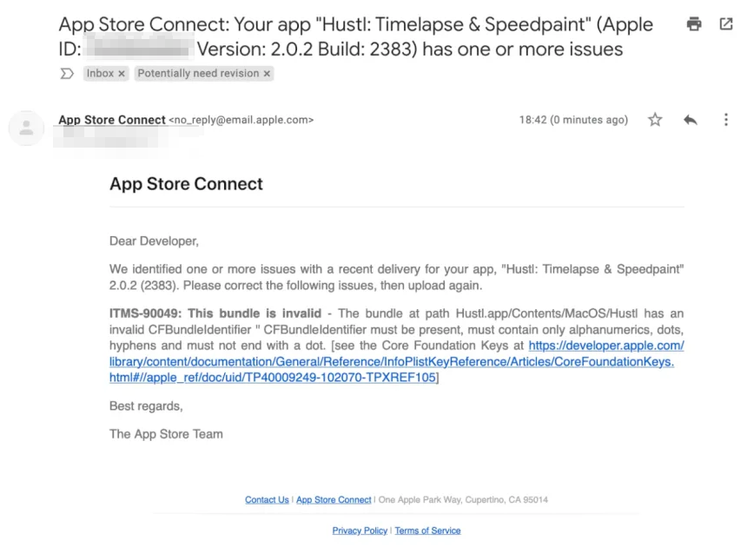Image resolution: width=747 pixels, height=560 pixels.
Task: Click the One Apple Park Way address text
Action: coord(463,499)
